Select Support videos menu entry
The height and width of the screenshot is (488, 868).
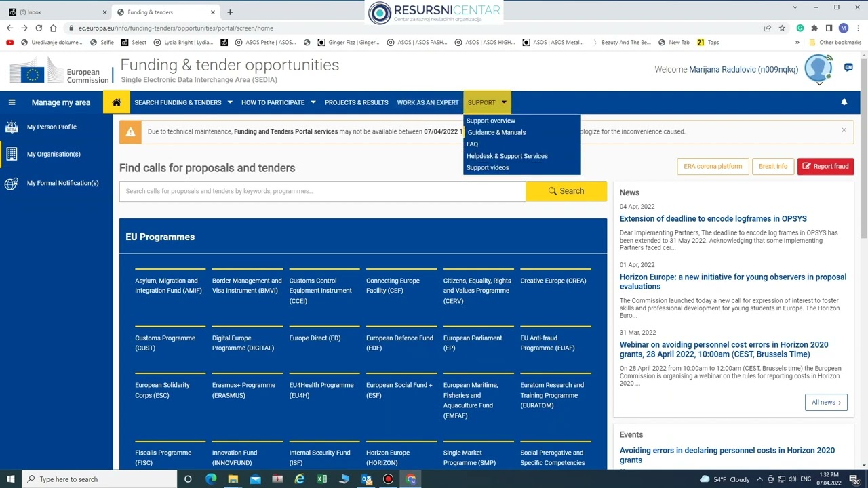pos(487,167)
